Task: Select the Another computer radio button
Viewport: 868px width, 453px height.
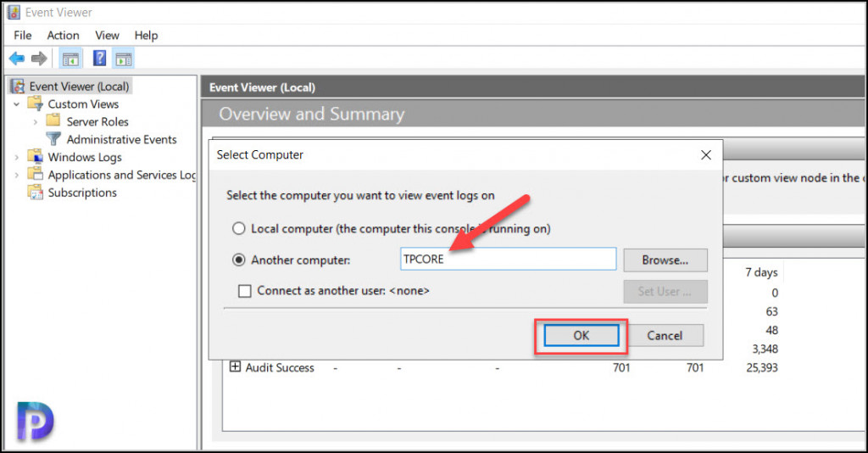Action: (238, 260)
